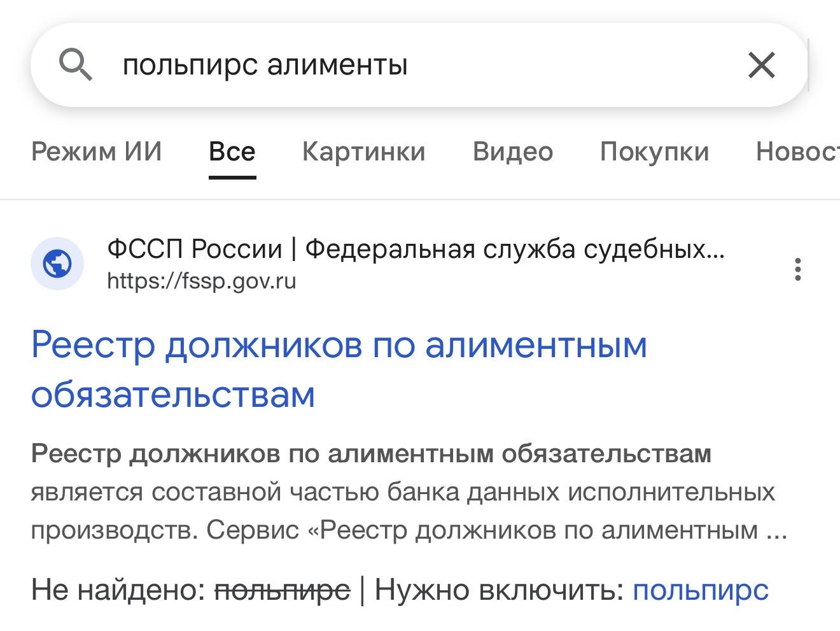
Task: Click the snippet line starting with является
Action: 403,492
